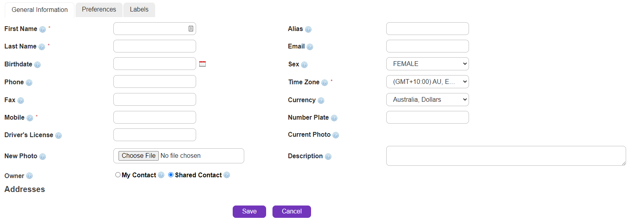Click help icon next to Description label
644x223 pixels.
click(328, 157)
